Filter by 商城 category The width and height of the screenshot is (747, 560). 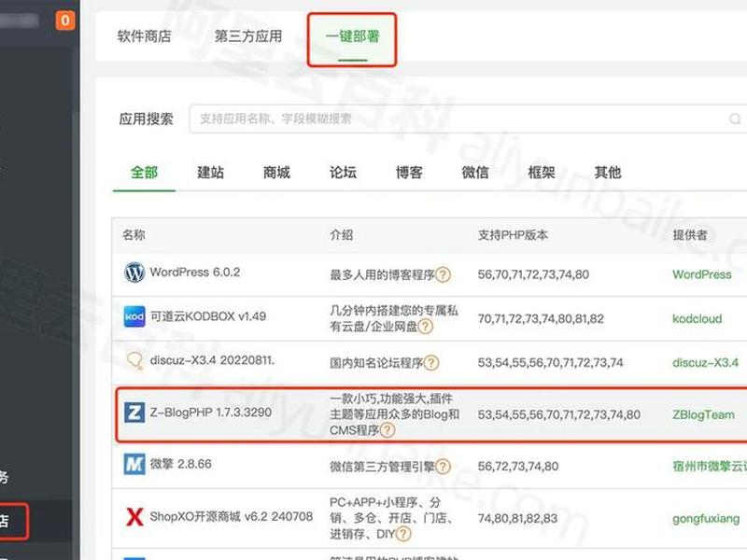click(276, 173)
